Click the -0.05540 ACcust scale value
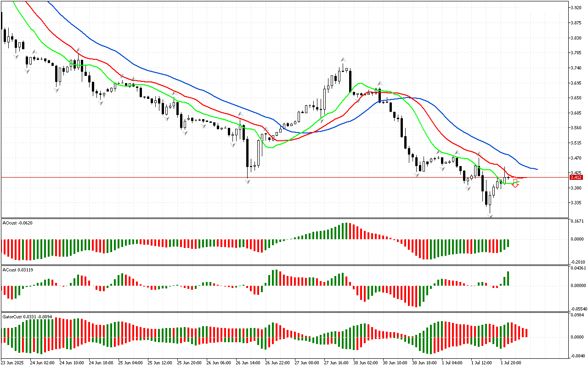Image resolution: width=588 pixels, height=368 pixels. point(577,309)
